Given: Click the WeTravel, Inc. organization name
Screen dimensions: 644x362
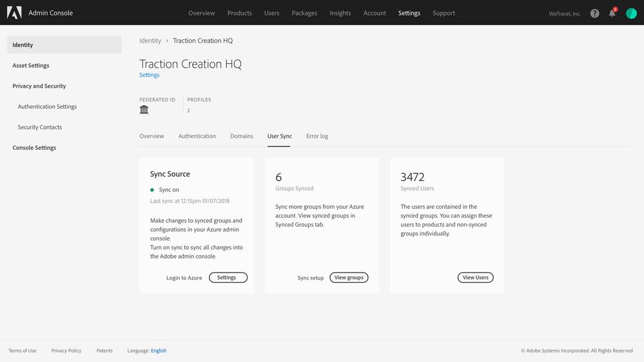Looking at the screenshot, I should pos(565,14).
